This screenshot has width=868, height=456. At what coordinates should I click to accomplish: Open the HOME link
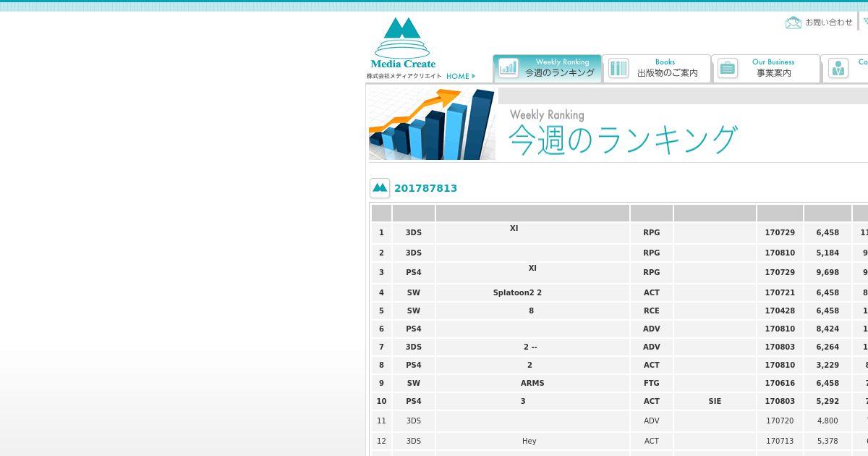[x=461, y=76]
